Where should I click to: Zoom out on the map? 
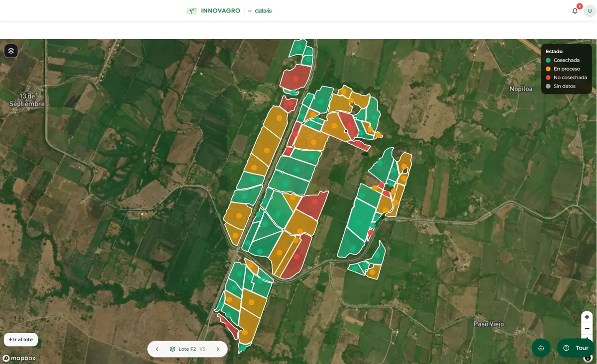[x=587, y=329]
